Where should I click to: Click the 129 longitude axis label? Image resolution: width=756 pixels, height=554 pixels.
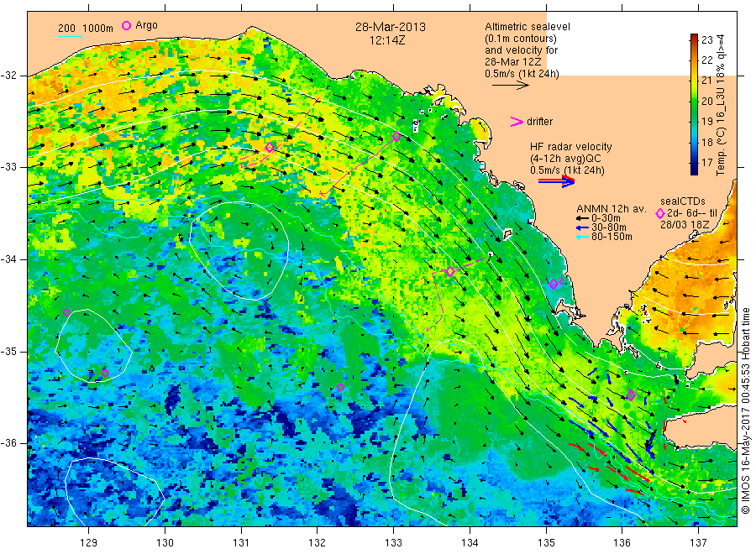[x=88, y=543]
